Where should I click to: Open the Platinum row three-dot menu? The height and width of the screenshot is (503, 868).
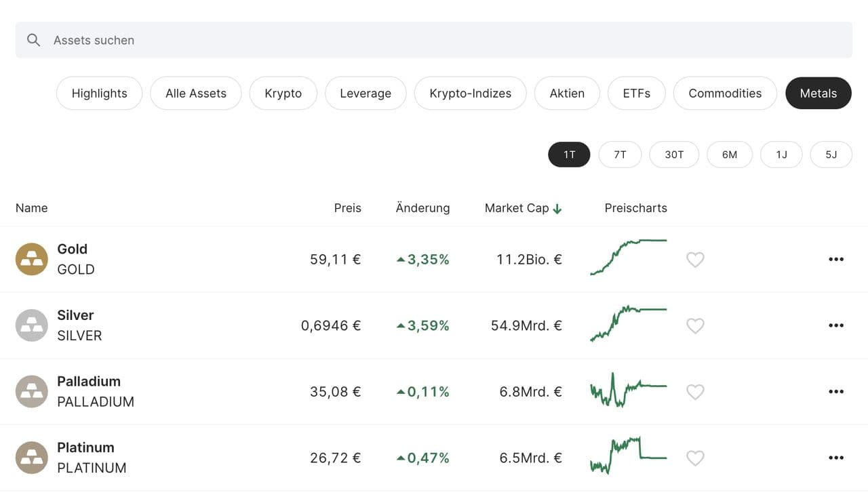(x=836, y=458)
